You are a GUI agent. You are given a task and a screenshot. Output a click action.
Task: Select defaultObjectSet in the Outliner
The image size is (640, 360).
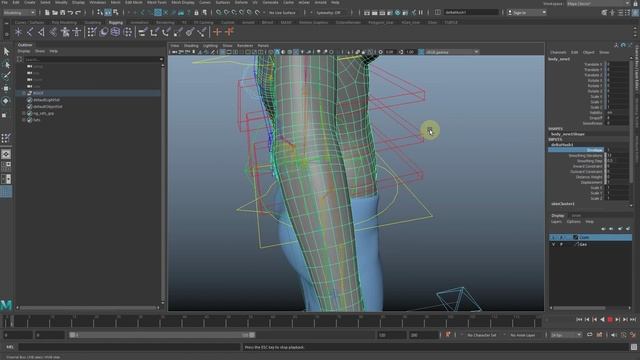click(x=48, y=107)
